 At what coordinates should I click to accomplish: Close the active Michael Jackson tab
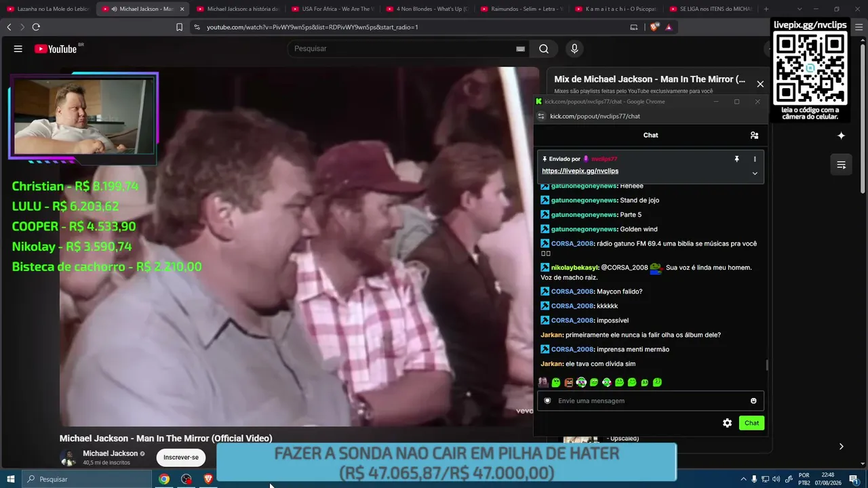tap(182, 9)
